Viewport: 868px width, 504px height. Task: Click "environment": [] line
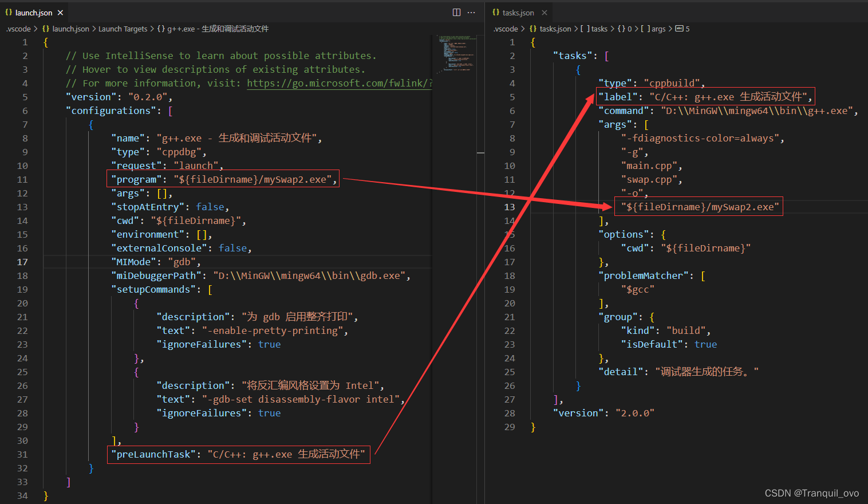[x=161, y=234]
